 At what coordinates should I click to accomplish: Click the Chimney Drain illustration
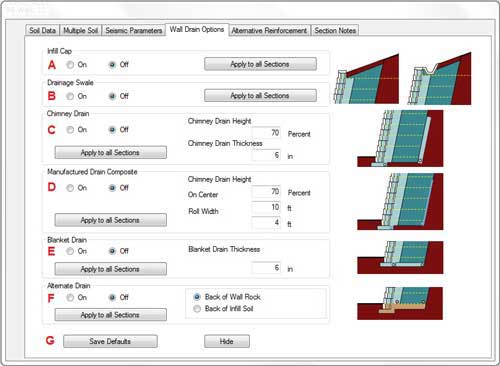coord(400,138)
